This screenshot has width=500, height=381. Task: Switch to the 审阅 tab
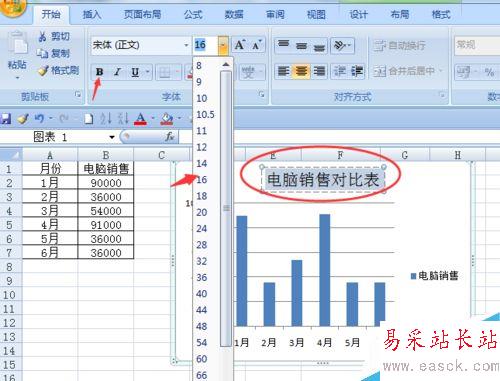(x=275, y=14)
